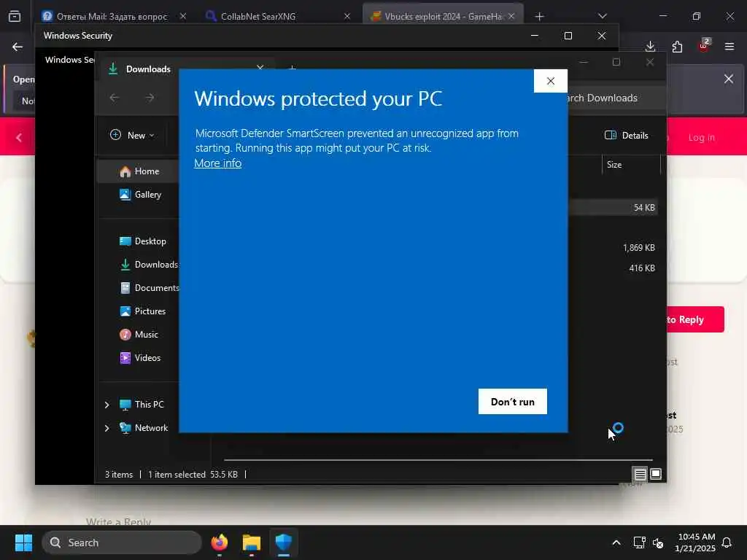This screenshot has width=747, height=560.
Task: Show hidden system tray icons
Action: (x=616, y=542)
